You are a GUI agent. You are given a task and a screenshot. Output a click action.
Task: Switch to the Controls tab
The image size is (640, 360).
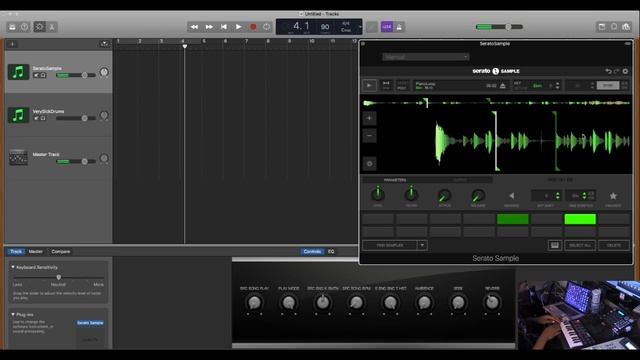[312, 251]
